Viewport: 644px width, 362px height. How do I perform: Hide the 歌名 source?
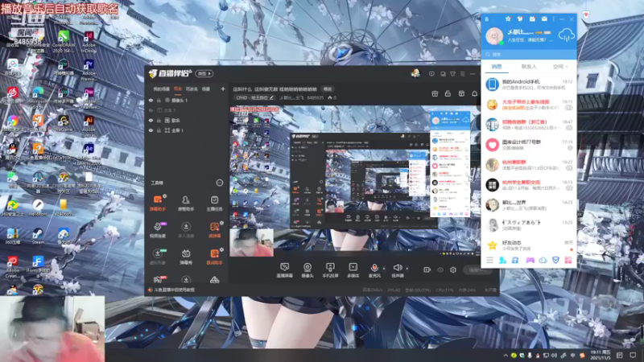(x=151, y=120)
